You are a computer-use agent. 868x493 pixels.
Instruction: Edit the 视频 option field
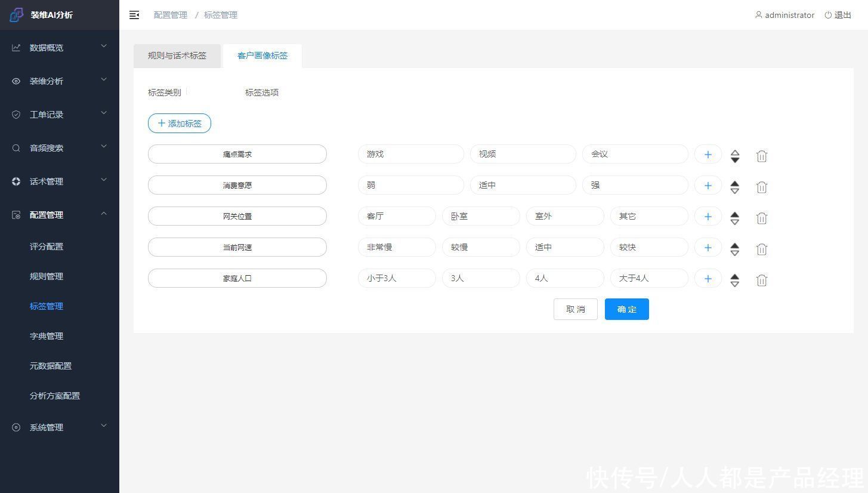tap(523, 154)
